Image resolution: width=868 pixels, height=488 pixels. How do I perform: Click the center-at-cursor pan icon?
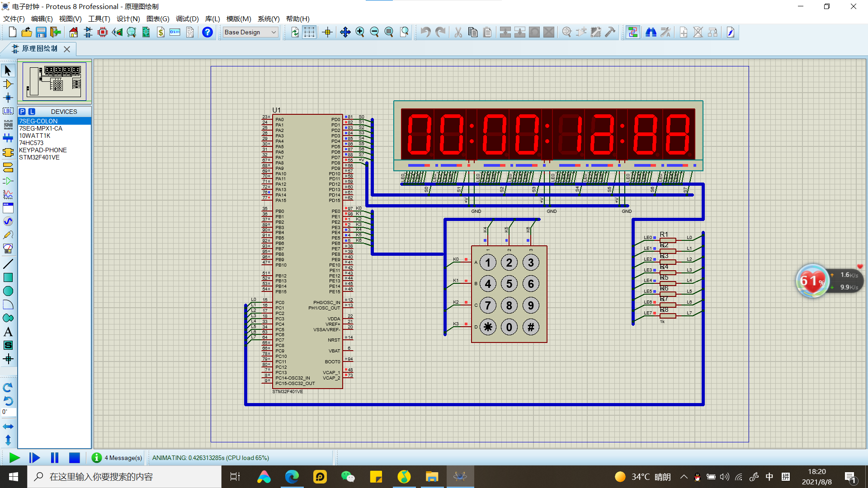tap(345, 32)
